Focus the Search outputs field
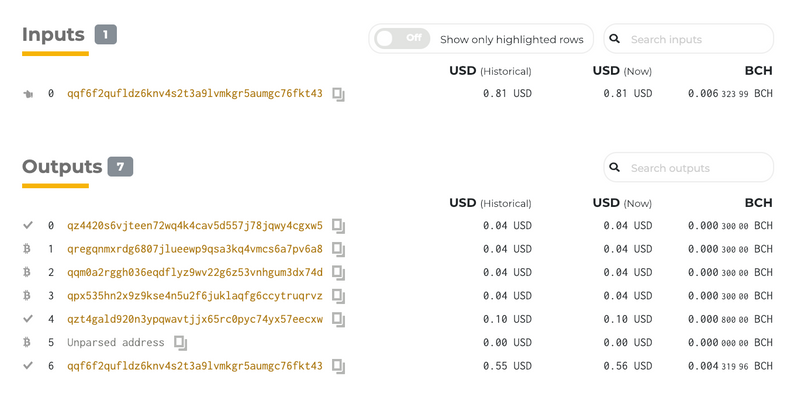 (x=689, y=167)
